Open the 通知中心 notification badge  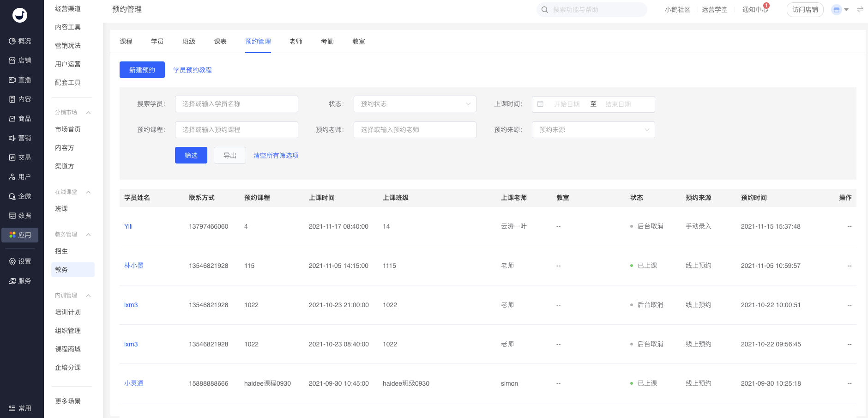click(766, 6)
